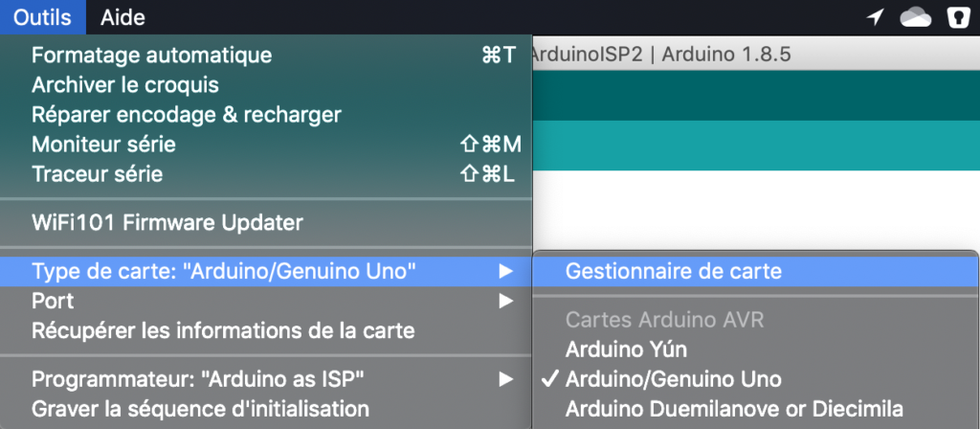This screenshot has height=429, width=980.
Task: Select the checked Arduino/Genuino Uno board
Action: point(674,378)
